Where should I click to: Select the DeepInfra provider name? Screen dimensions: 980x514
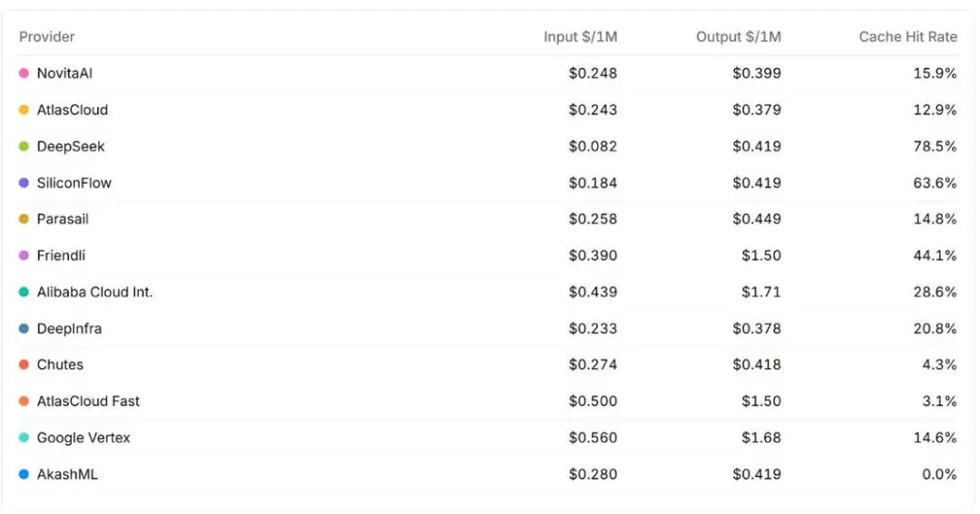click(69, 328)
